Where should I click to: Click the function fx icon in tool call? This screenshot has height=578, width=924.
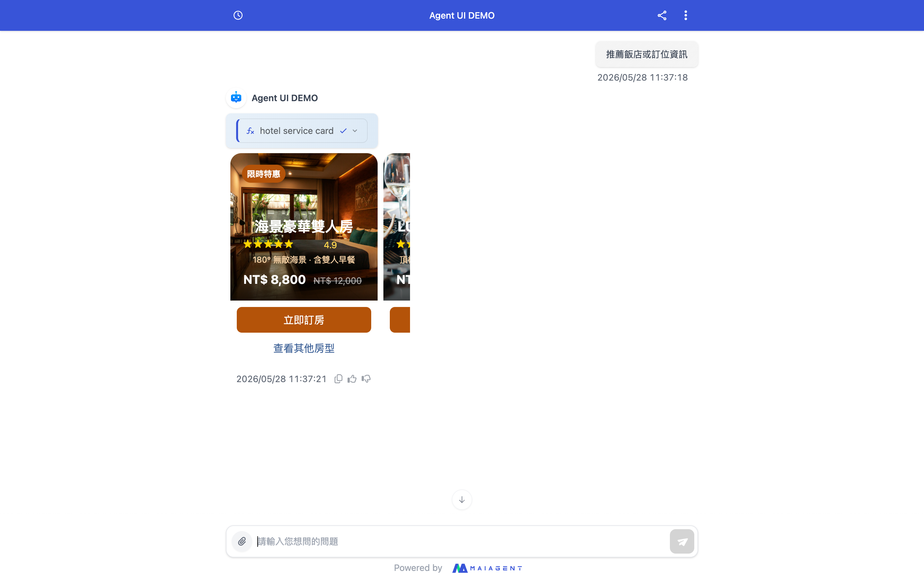click(251, 131)
